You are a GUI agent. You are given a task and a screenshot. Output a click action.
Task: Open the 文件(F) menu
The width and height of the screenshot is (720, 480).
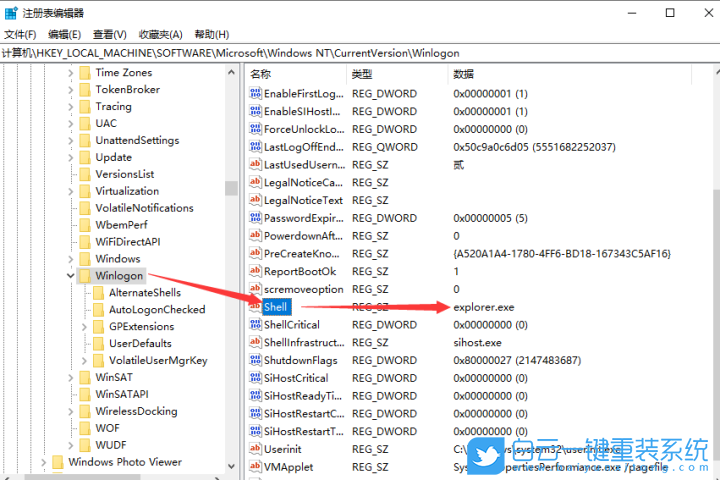(20, 34)
